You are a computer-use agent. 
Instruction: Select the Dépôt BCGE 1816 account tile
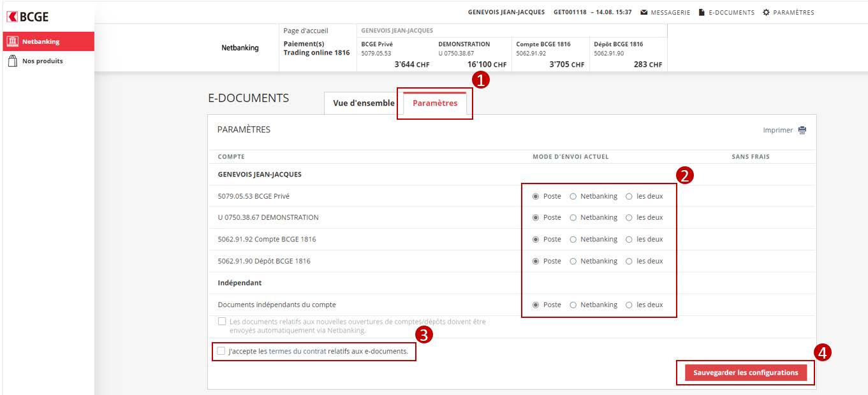click(628, 54)
